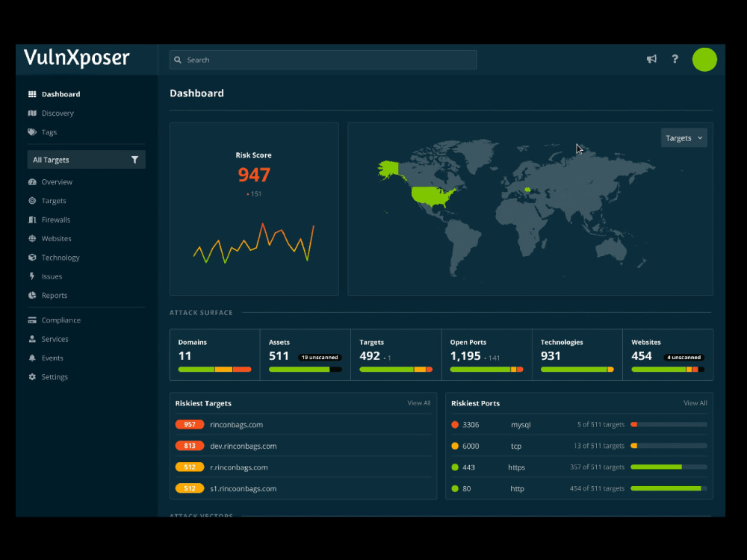The image size is (747, 560).
Task: Click the 4 unscanned badge on Websites
Action: click(x=684, y=357)
